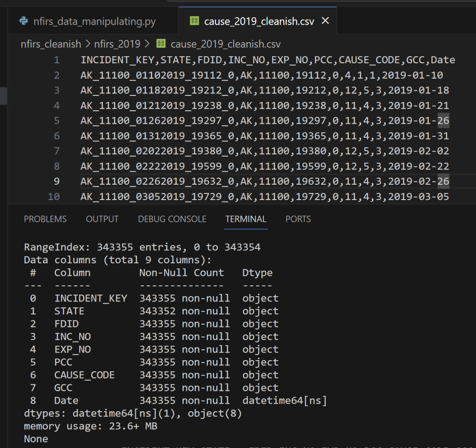Click the Python icon on nfirs_data_manipulating.py tab

pyautogui.click(x=23, y=21)
